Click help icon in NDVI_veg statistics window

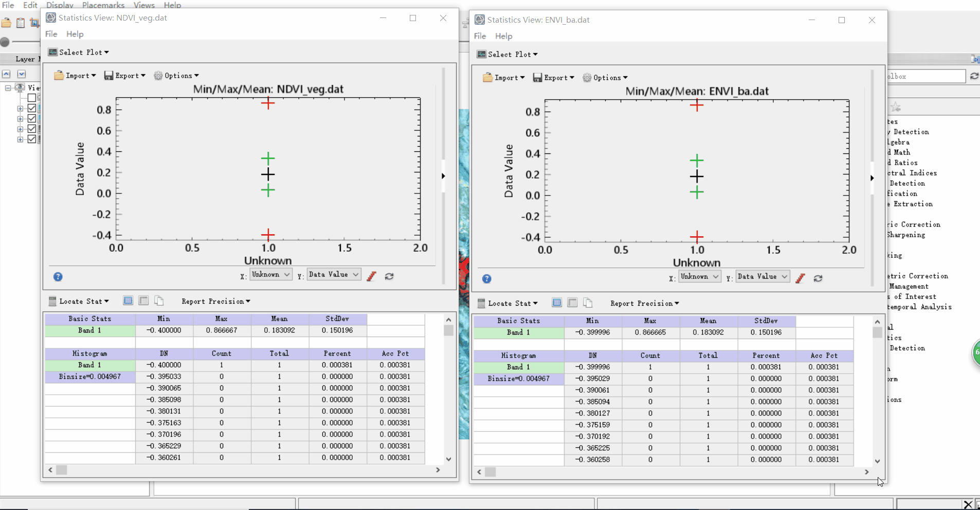click(58, 277)
